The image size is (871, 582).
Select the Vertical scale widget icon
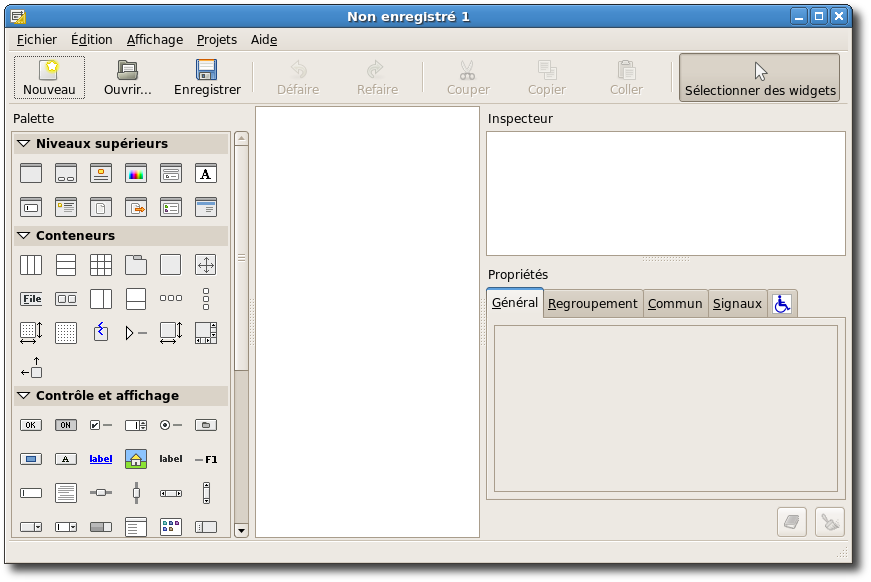coord(136,493)
